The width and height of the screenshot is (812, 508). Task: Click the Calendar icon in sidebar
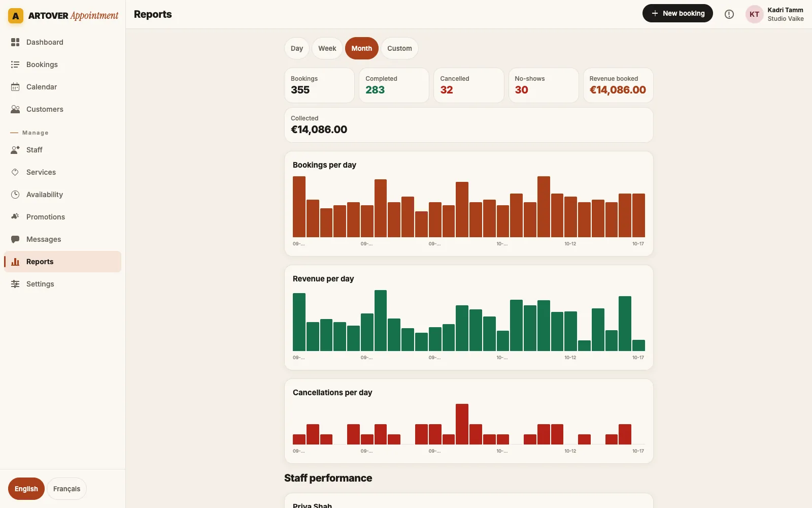coord(15,87)
